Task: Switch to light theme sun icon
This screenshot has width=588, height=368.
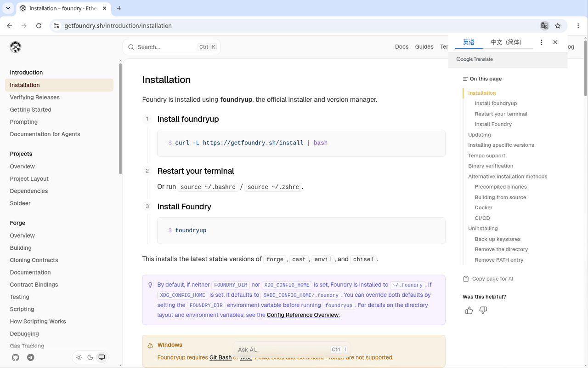Action: (79, 357)
